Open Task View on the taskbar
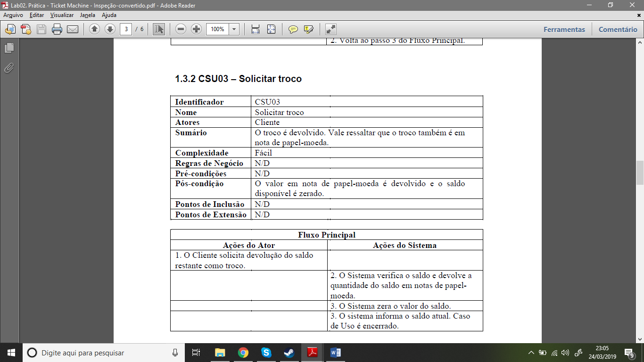Image resolution: width=644 pixels, height=362 pixels. coord(196,353)
